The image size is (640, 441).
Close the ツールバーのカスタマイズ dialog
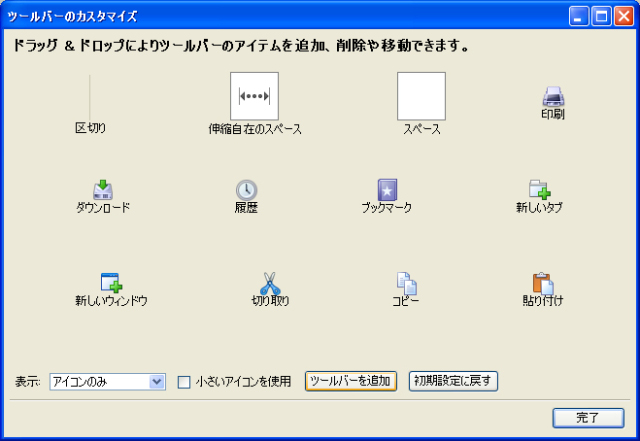(x=624, y=16)
